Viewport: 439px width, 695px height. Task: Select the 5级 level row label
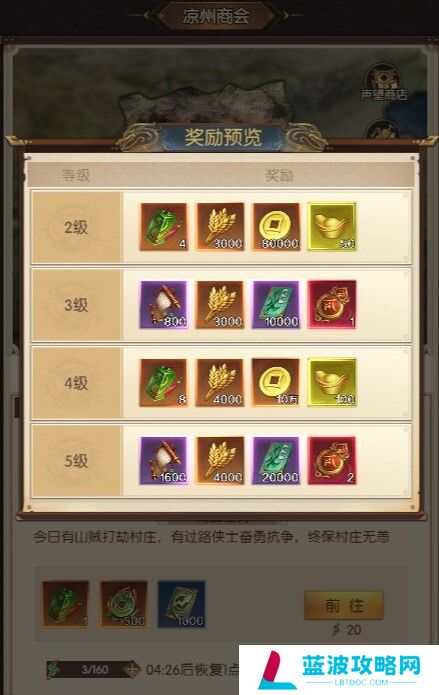(x=76, y=461)
